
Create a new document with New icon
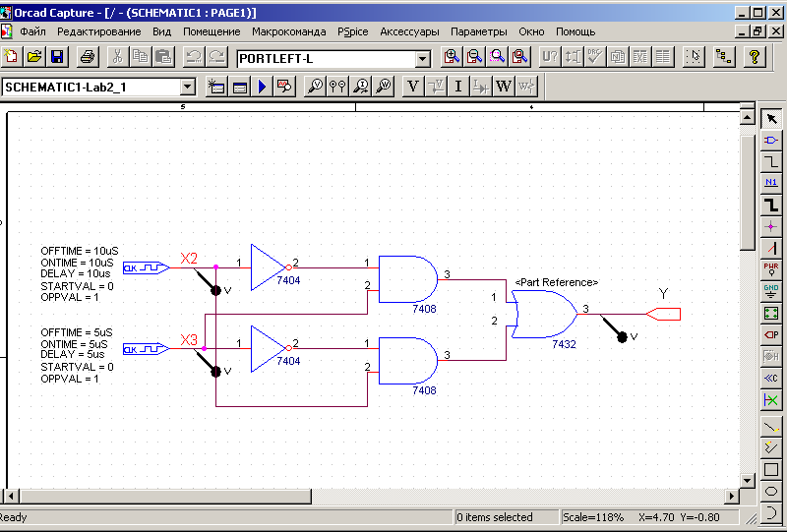(x=11, y=57)
